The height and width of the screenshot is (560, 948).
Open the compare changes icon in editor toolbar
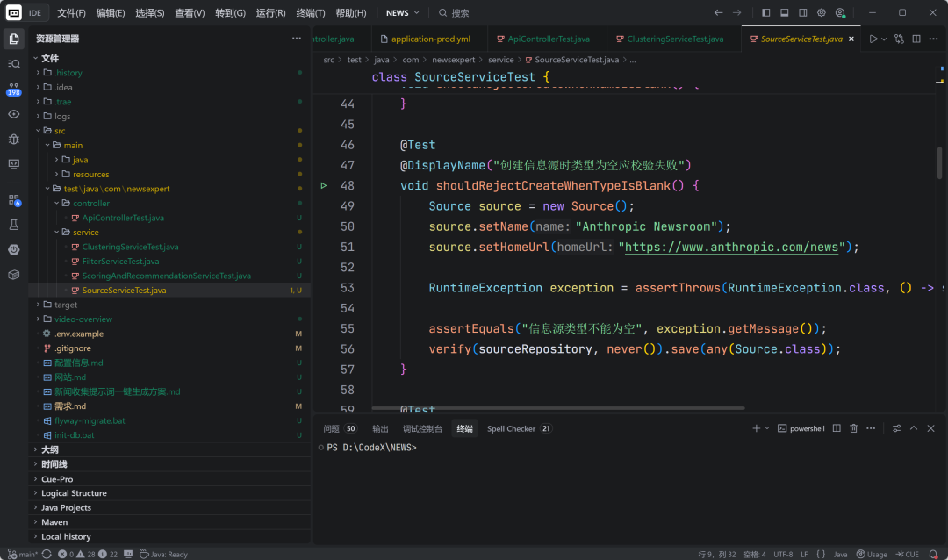point(899,39)
